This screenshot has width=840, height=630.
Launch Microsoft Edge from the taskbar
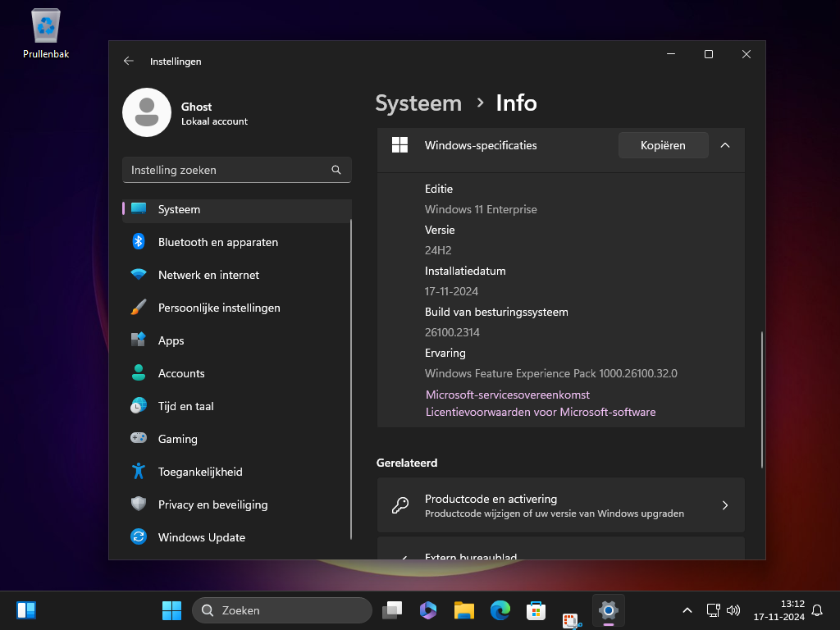click(x=500, y=610)
